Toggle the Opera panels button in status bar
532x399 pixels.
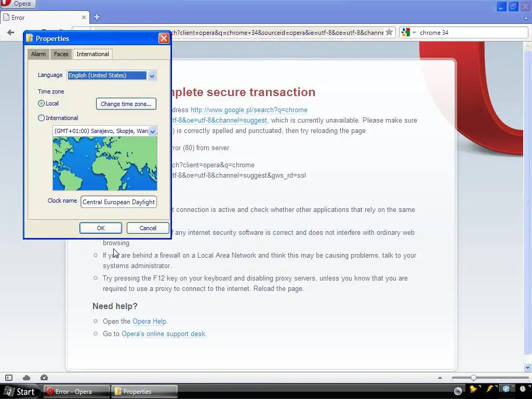click(x=9, y=378)
